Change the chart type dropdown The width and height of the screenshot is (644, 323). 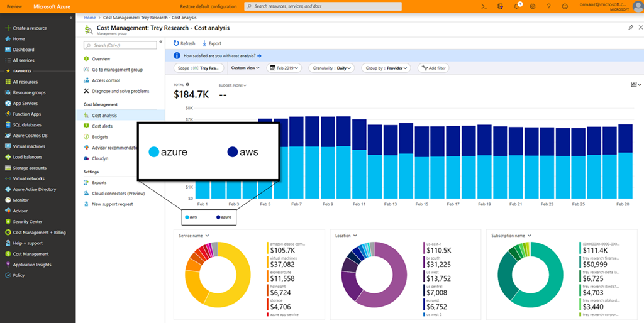(x=635, y=85)
